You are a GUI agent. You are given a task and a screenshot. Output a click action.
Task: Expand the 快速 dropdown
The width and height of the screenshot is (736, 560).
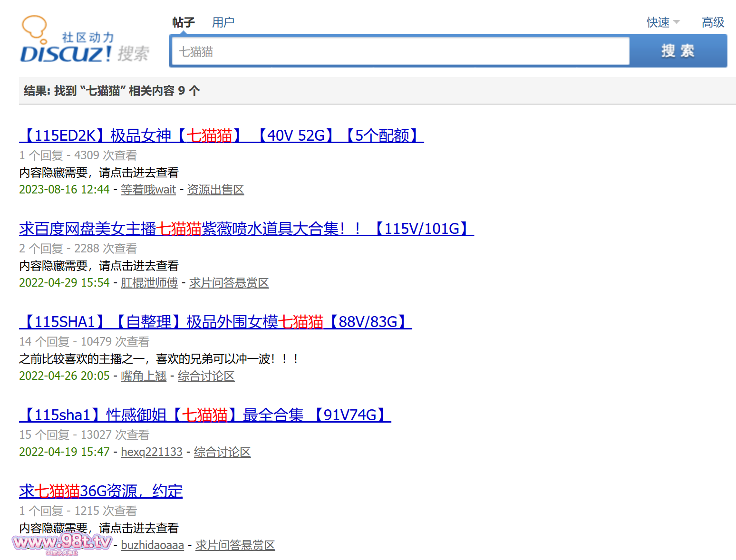tap(663, 22)
